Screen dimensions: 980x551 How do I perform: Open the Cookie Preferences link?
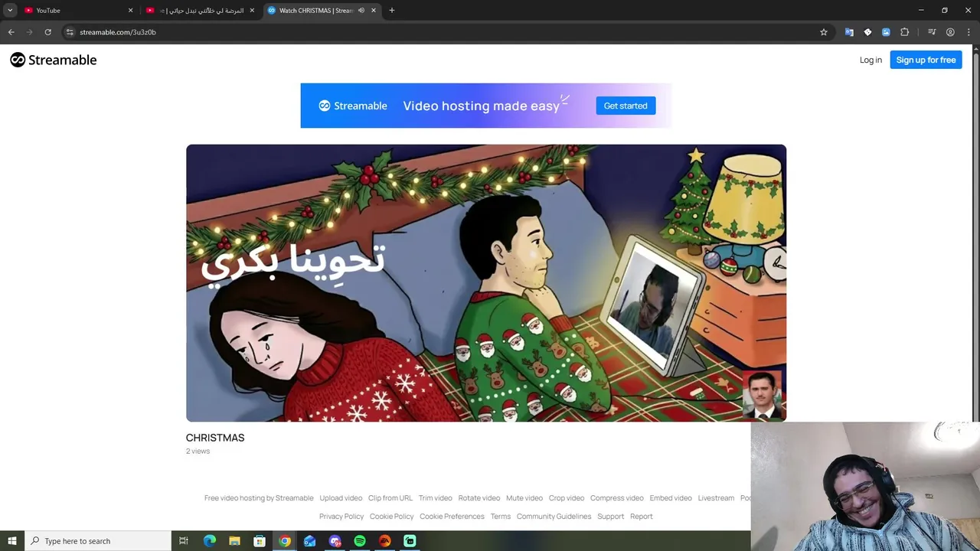click(x=452, y=517)
